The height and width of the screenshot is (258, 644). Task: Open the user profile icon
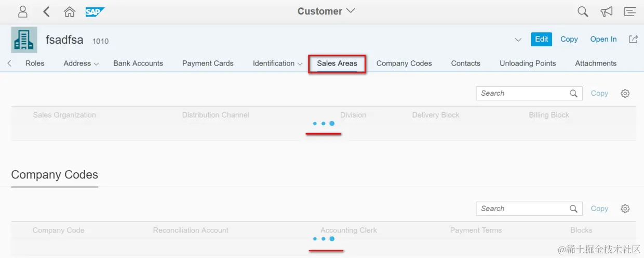click(23, 11)
